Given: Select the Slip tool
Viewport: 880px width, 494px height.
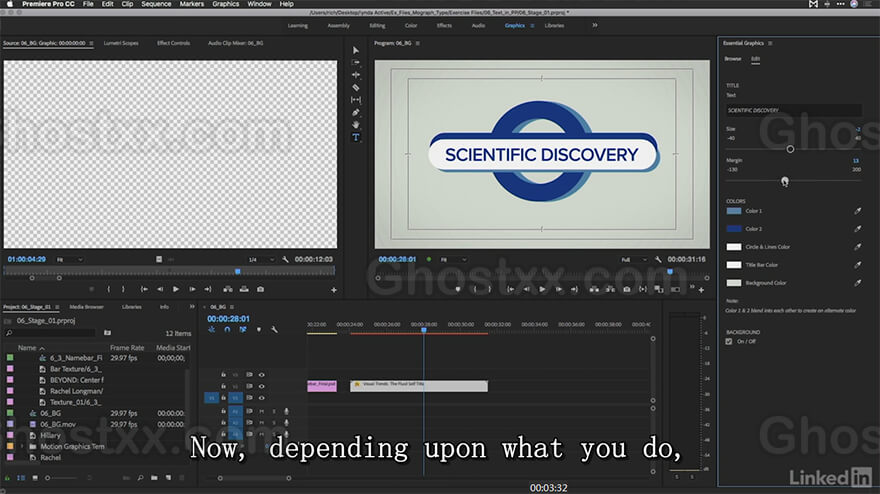Looking at the screenshot, I should (x=356, y=100).
